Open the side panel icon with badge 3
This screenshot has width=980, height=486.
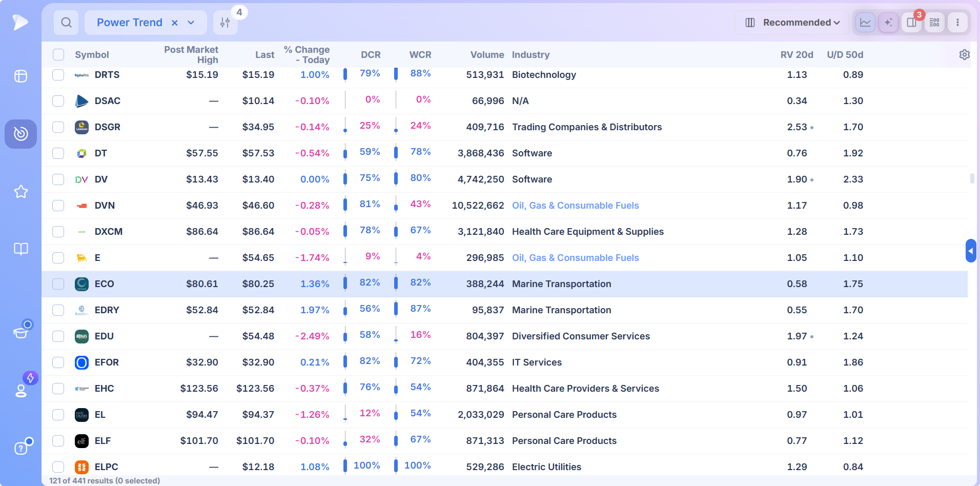tap(911, 23)
